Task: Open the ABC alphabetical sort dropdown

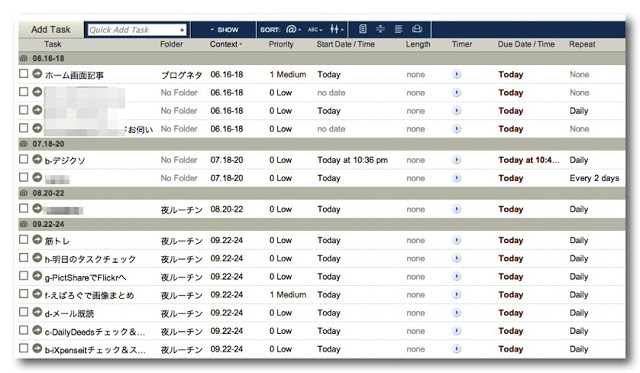Action: pos(315,30)
